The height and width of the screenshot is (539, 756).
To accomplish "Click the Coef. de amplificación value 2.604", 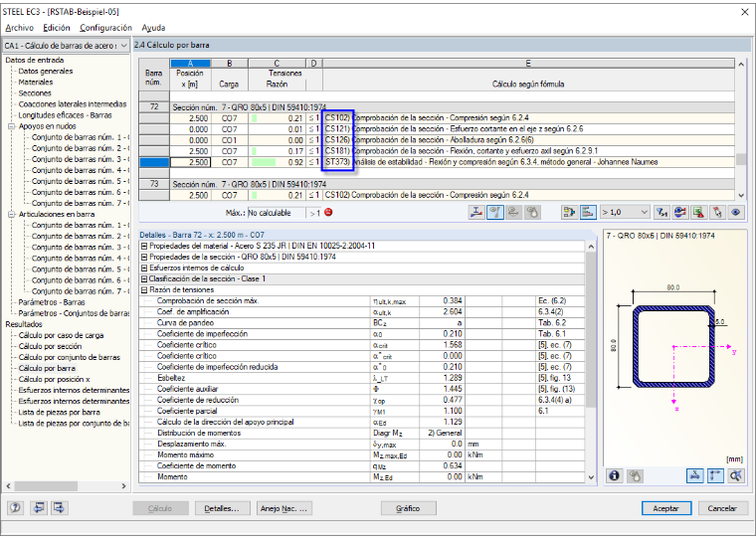I will [x=442, y=312].
